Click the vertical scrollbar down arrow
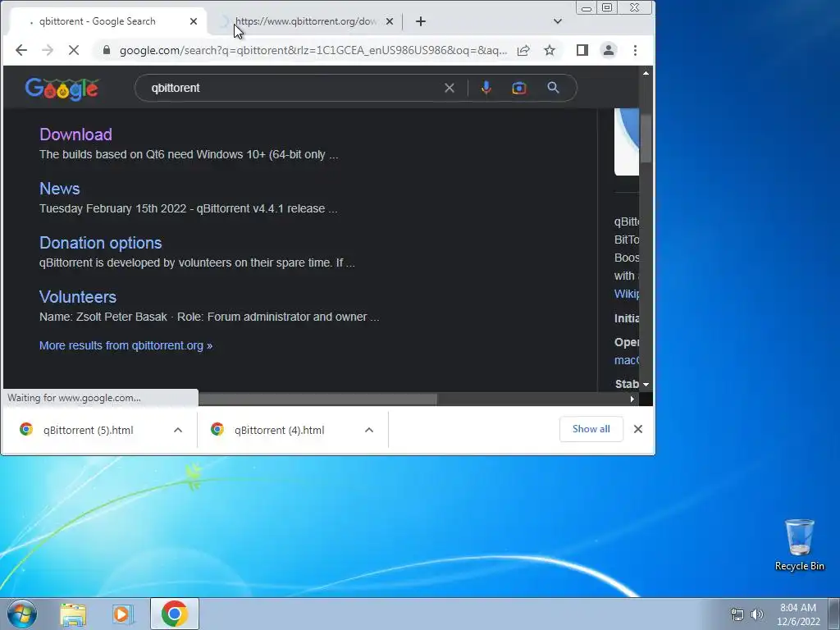Viewport: 840px width, 630px height. tap(646, 385)
